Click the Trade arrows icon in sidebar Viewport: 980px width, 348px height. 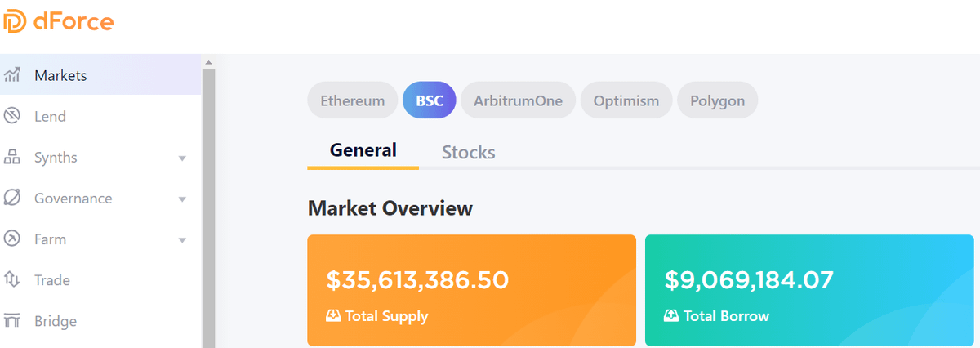12,280
